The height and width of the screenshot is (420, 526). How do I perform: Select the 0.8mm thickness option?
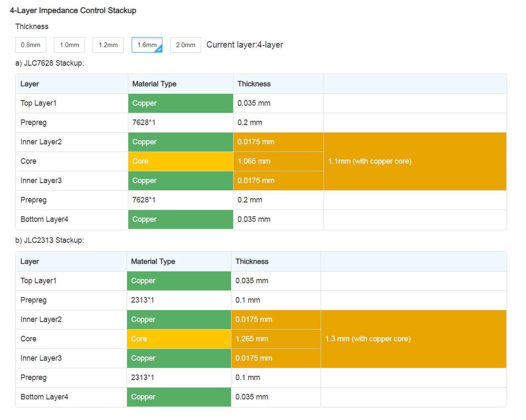[x=31, y=45]
